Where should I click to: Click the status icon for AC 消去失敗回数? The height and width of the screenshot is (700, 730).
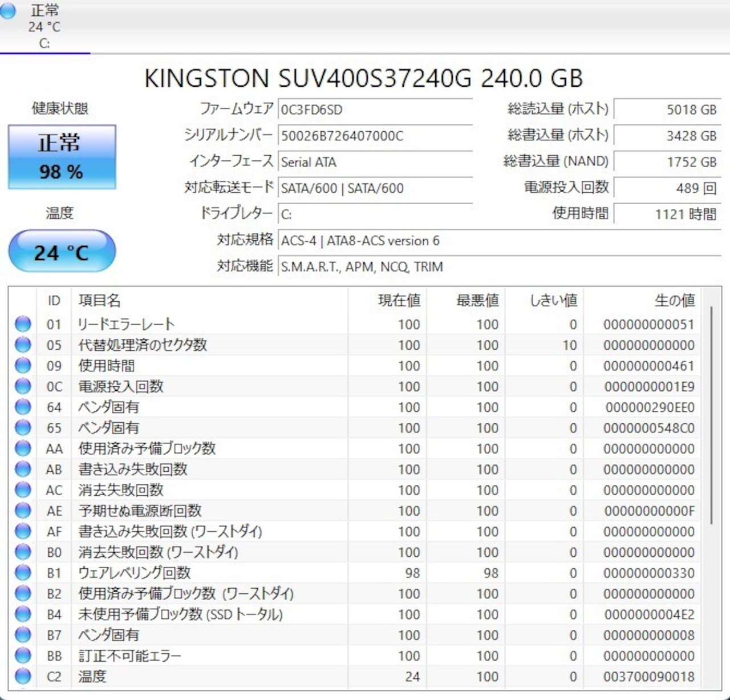(x=23, y=490)
